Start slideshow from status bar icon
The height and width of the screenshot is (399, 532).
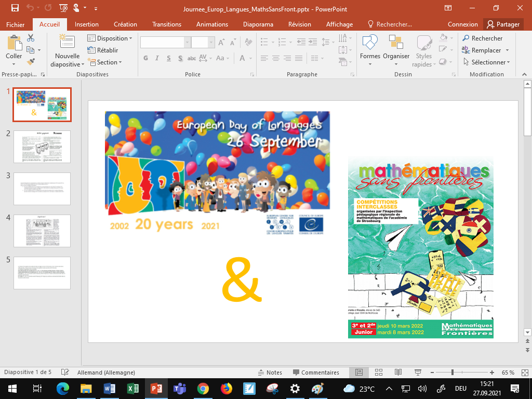click(x=417, y=373)
